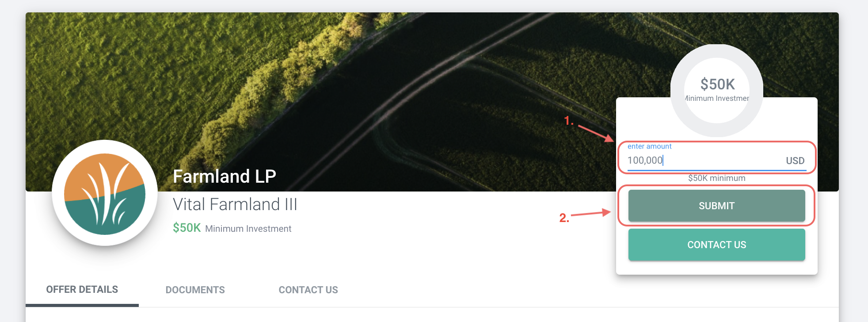Submit the investment amount
The width and height of the screenshot is (868, 322).
[x=716, y=206]
